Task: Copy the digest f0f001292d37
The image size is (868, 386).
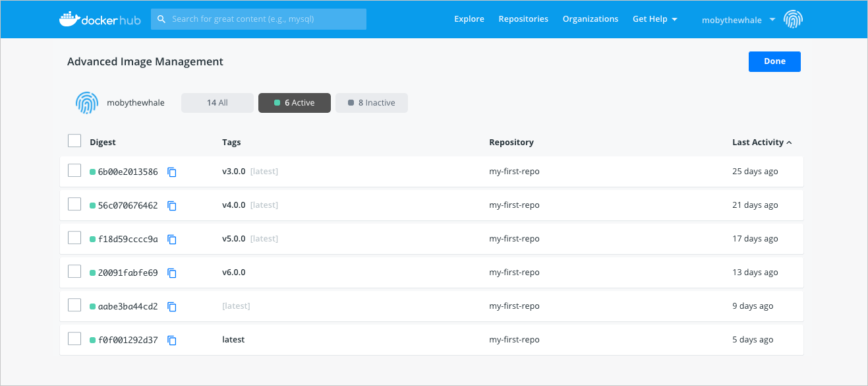Action: [x=172, y=340]
